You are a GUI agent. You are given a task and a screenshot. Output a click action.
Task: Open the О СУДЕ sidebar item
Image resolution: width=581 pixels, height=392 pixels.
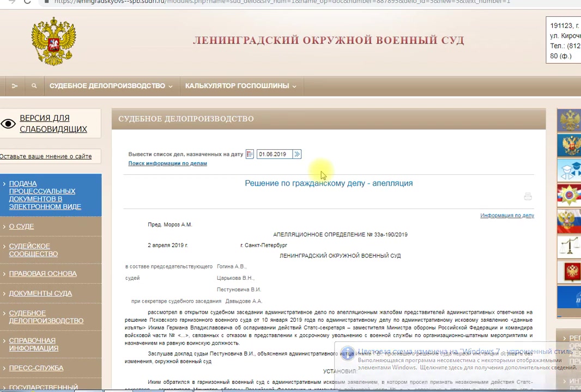tap(21, 226)
